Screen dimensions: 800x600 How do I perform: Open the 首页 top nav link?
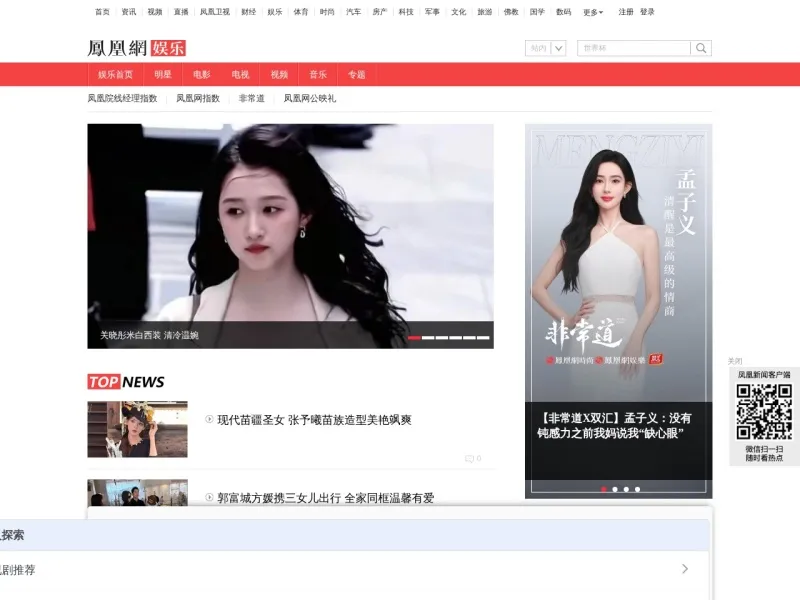tap(102, 12)
